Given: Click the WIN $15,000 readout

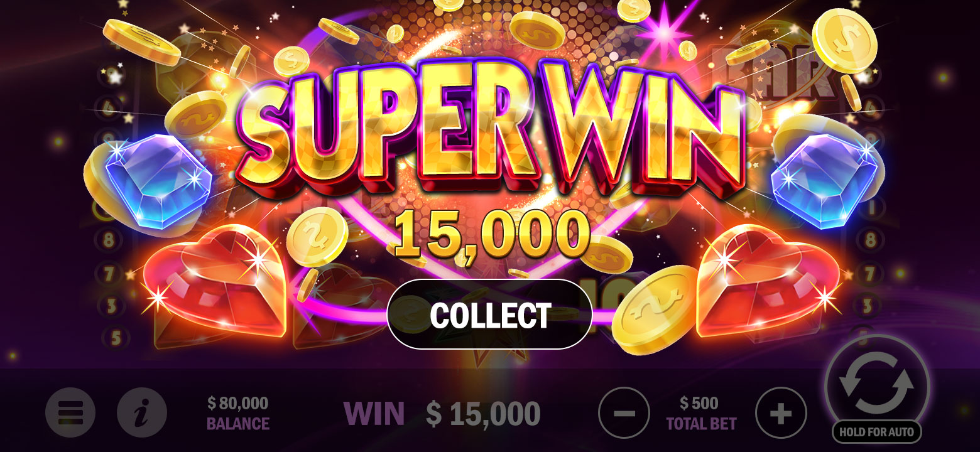Looking at the screenshot, I should click(442, 414).
